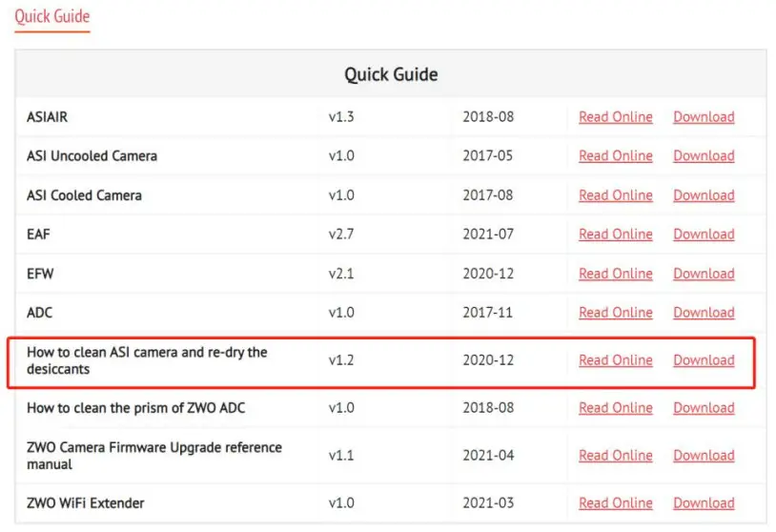Viewport: 776px width, 532px height.
Task: Read Firmware Upgrade reference manual online
Action: click(615, 456)
